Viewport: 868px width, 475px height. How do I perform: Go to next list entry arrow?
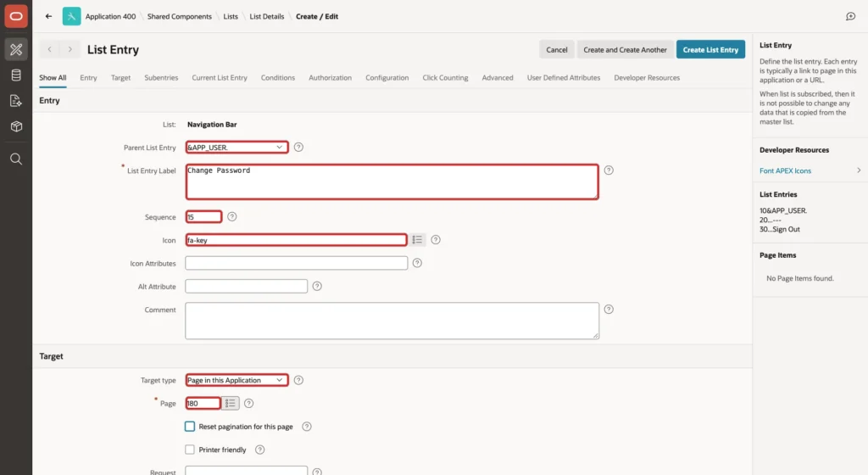[70, 49]
